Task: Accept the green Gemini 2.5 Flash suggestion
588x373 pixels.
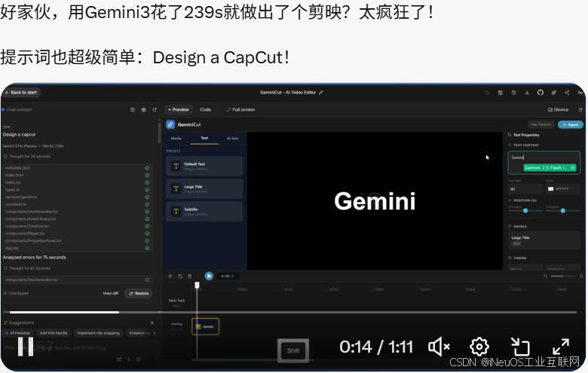Action: pyautogui.click(x=550, y=167)
